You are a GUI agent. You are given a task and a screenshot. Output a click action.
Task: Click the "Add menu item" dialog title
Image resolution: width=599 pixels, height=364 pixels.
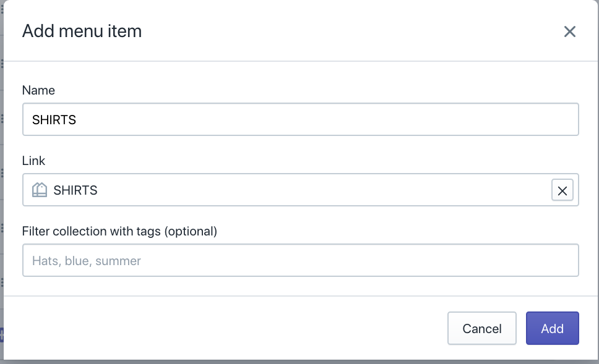point(82,31)
